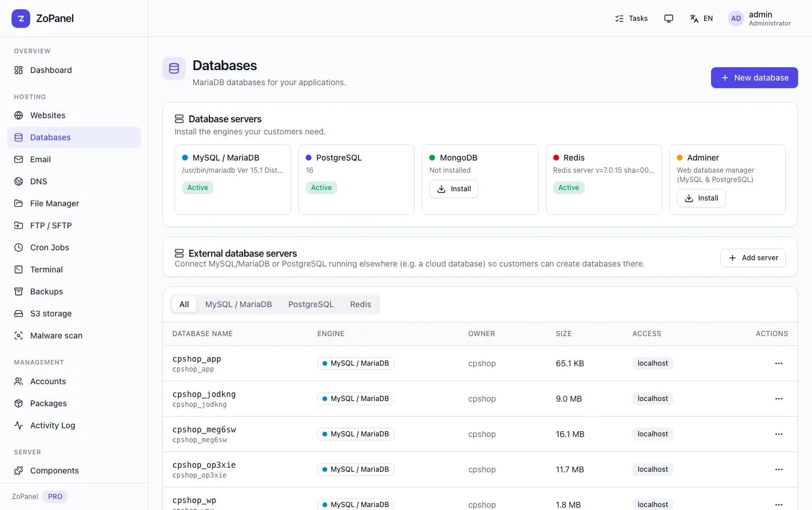The width and height of the screenshot is (812, 510).
Task: Click the Components icon in sidebar
Action: tap(19, 471)
